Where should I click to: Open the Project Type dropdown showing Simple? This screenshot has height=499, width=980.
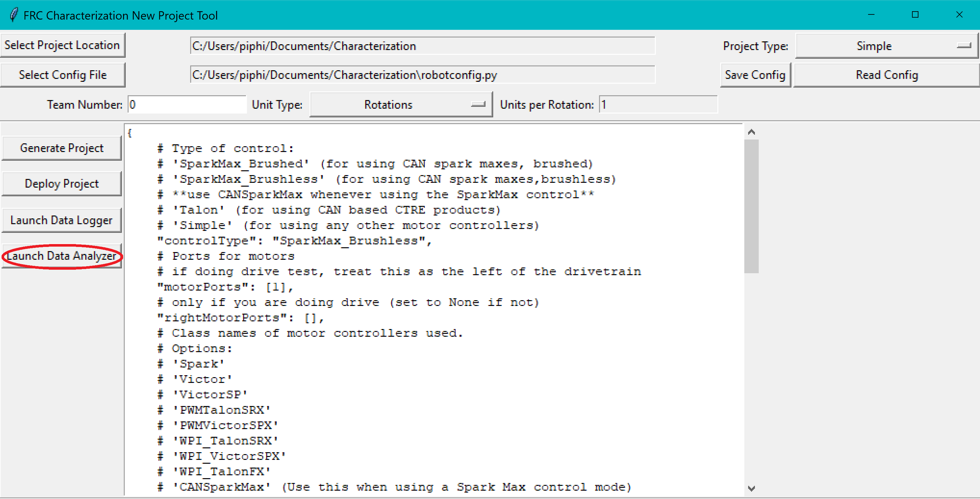[886, 46]
